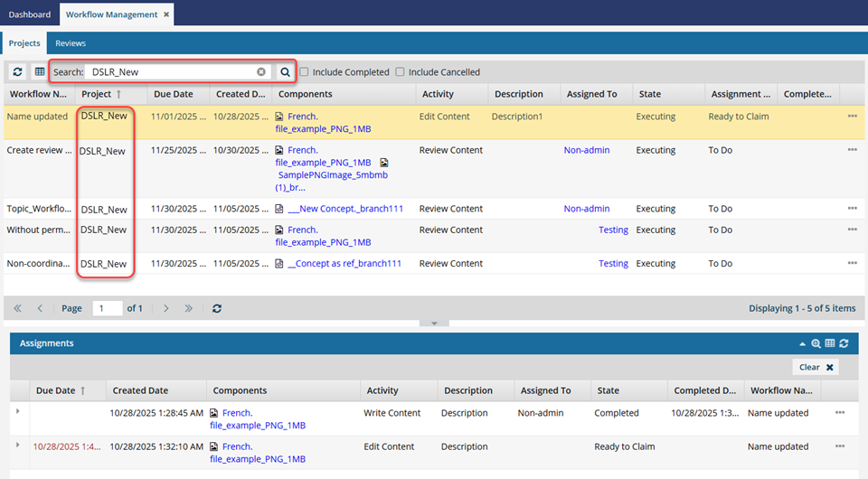Open the actions menu for Name updated row
The image size is (868, 479).
[852, 117]
